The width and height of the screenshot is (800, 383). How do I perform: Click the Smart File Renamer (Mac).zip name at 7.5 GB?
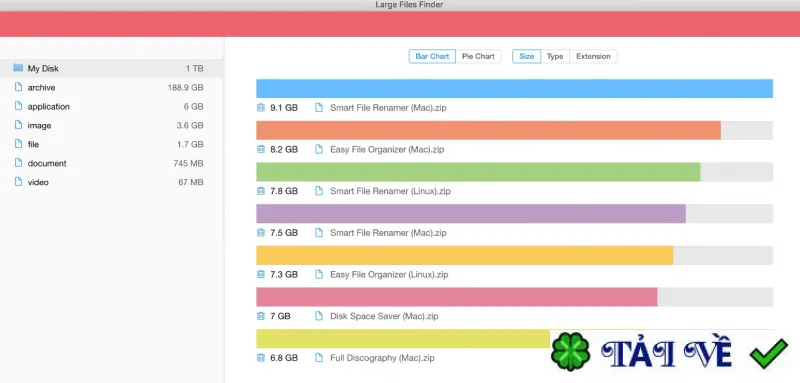click(x=388, y=233)
